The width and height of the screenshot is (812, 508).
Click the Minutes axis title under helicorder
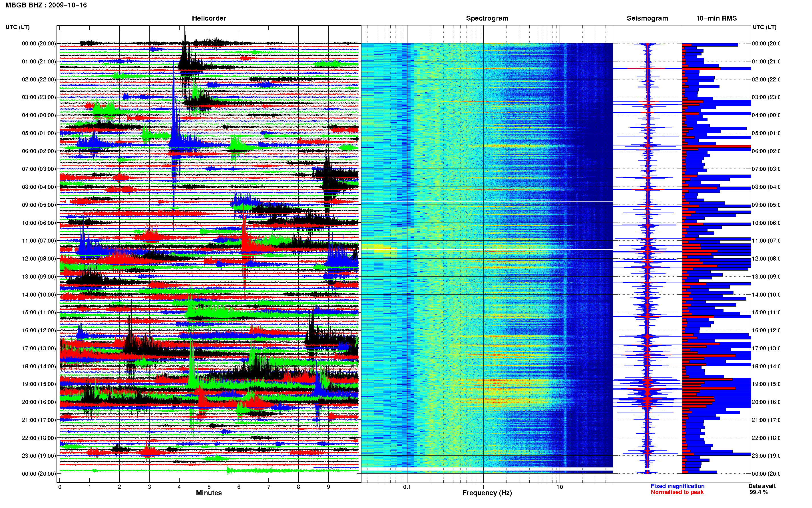point(209,493)
